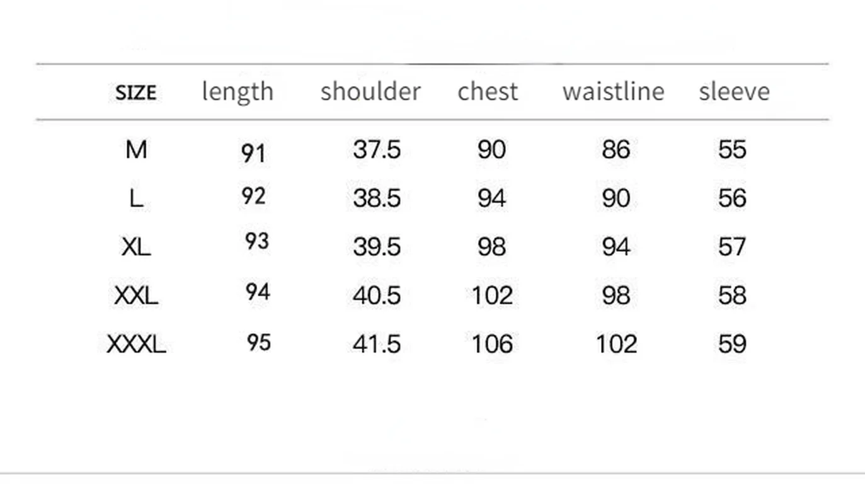Click the chest value 106

pos(492,344)
